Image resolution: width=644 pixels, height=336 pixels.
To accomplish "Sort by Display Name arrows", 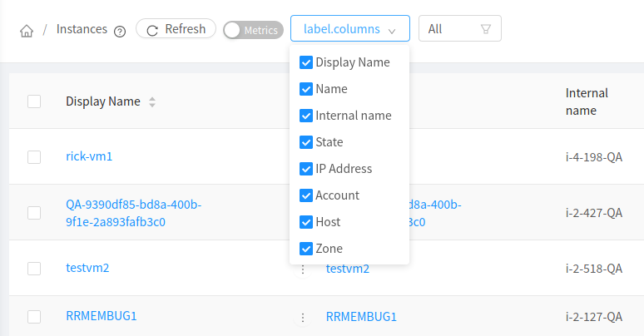I will (152, 101).
